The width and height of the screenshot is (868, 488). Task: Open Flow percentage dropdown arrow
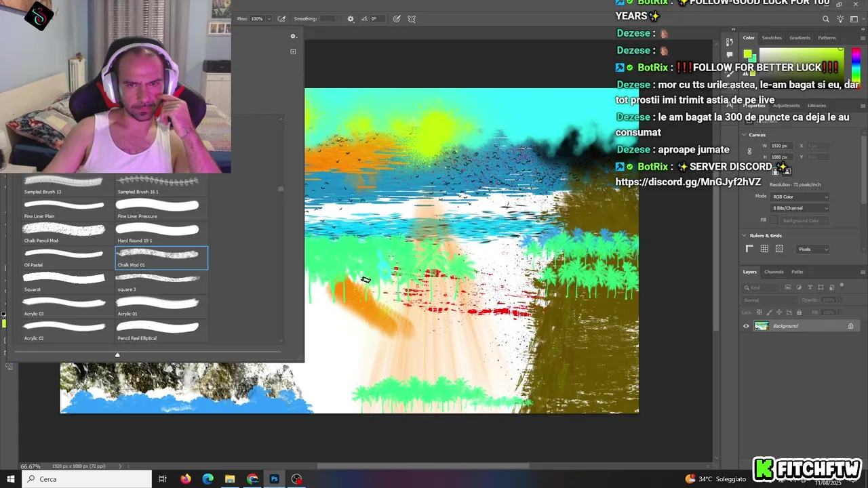pyautogui.click(x=269, y=19)
